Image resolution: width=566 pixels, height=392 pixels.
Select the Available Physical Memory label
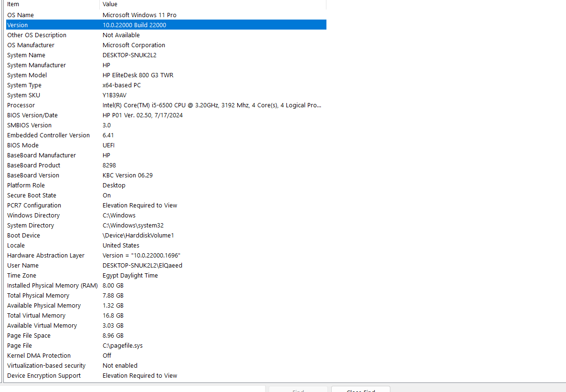tap(44, 306)
